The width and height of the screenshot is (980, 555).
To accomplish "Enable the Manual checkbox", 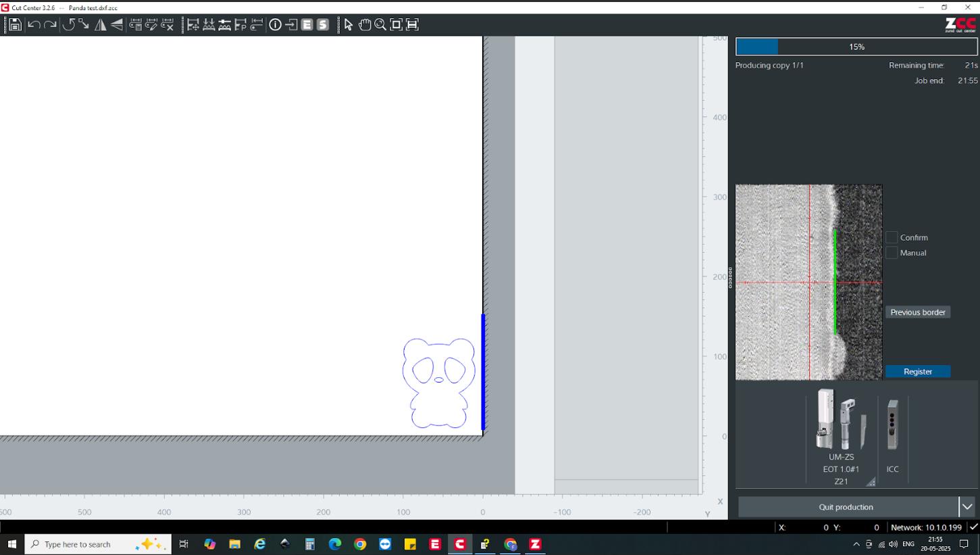I will 892,253.
